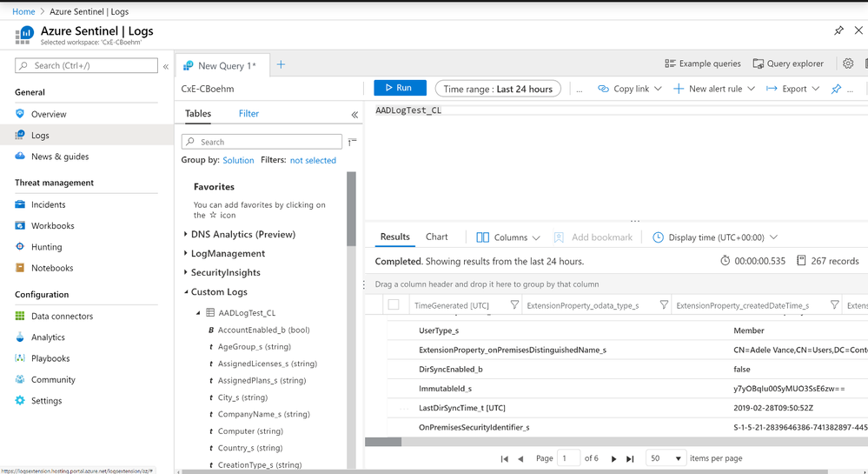Image resolution: width=868 pixels, height=474 pixels.
Task: Go to the first results page
Action: [x=504, y=458]
